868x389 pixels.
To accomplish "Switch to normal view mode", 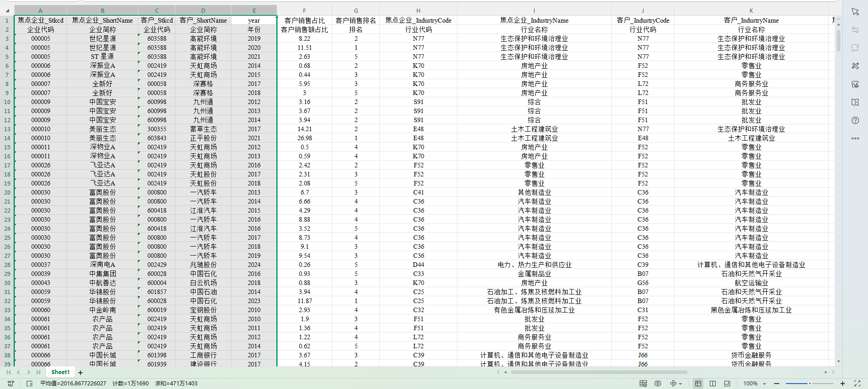I will (698, 384).
